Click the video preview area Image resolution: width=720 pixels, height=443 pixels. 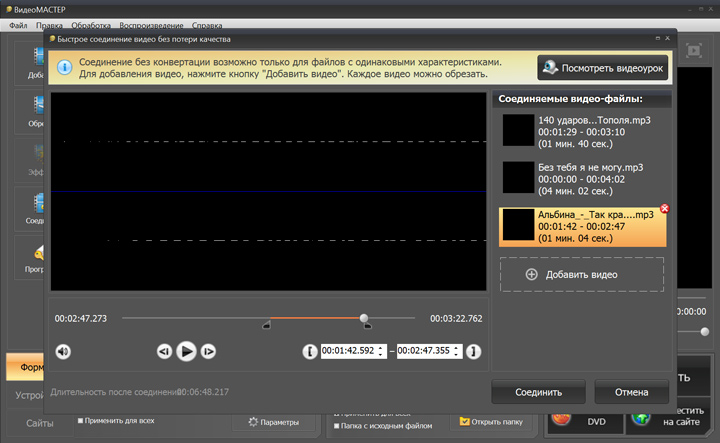click(269, 191)
